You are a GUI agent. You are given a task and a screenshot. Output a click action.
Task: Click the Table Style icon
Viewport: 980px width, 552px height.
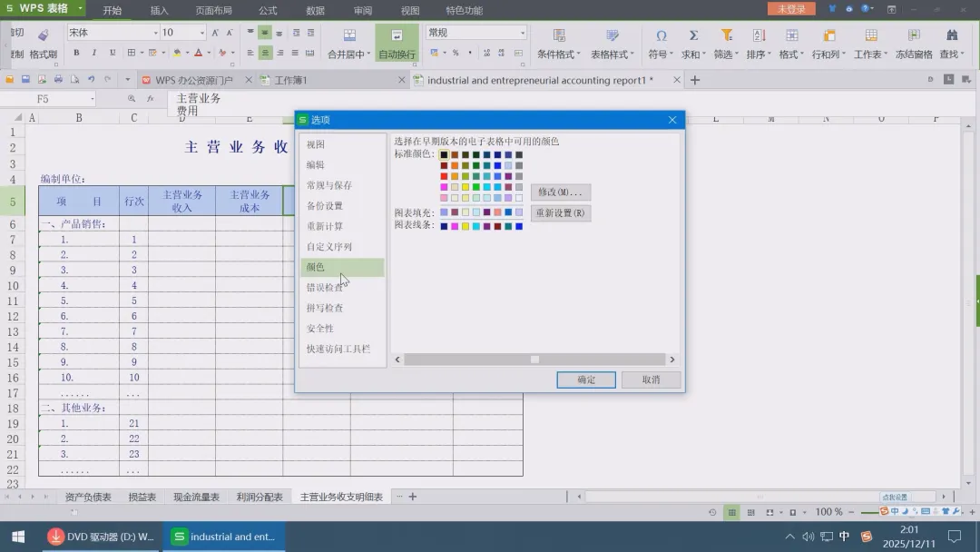tap(612, 35)
